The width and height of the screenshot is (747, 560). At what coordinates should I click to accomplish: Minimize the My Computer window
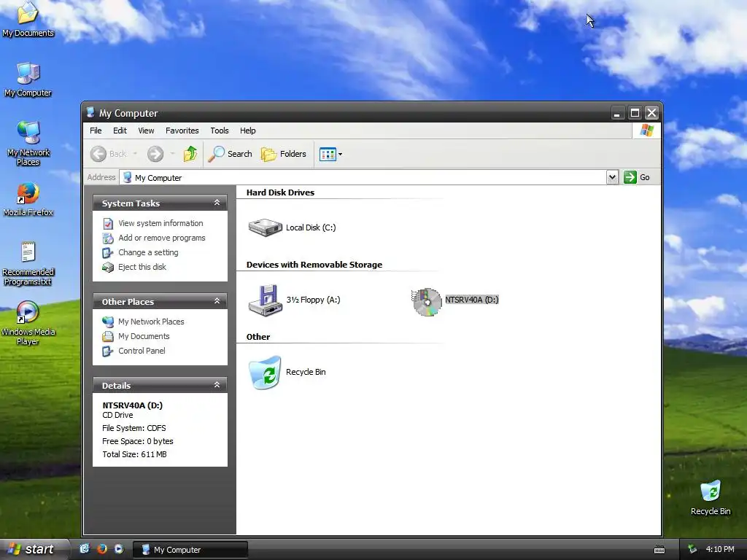617,113
